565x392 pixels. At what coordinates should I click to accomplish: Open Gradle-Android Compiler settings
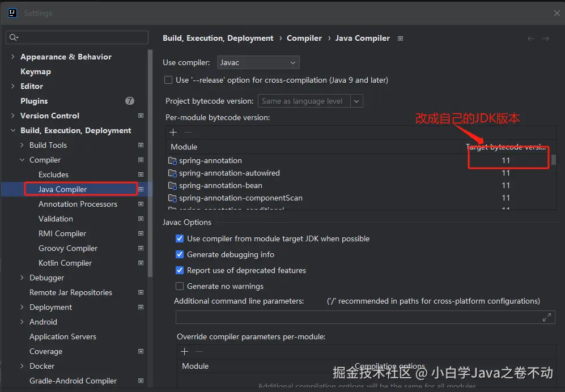tap(73, 381)
